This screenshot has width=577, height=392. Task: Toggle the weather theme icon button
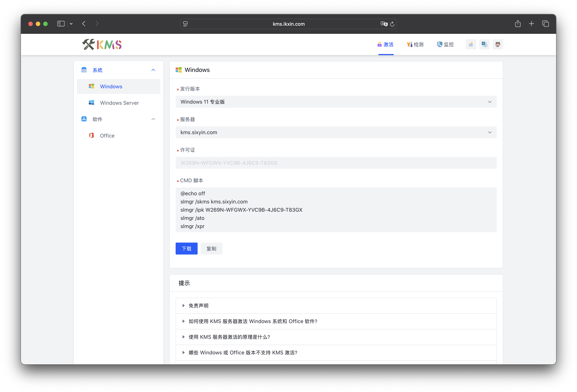coord(471,45)
